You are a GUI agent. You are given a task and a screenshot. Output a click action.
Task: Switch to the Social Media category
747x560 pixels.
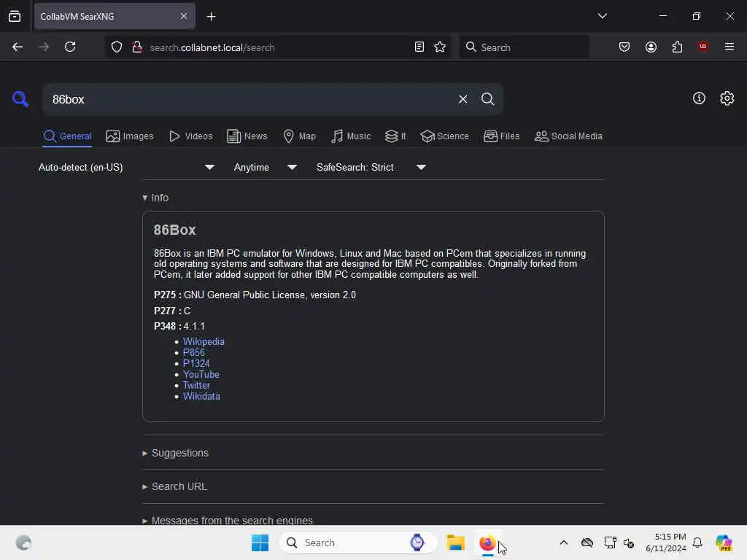tap(568, 136)
